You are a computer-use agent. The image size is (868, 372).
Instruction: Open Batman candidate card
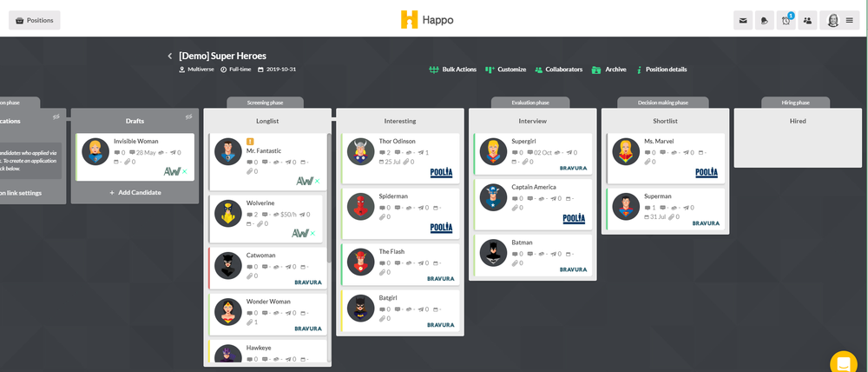[x=533, y=255]
